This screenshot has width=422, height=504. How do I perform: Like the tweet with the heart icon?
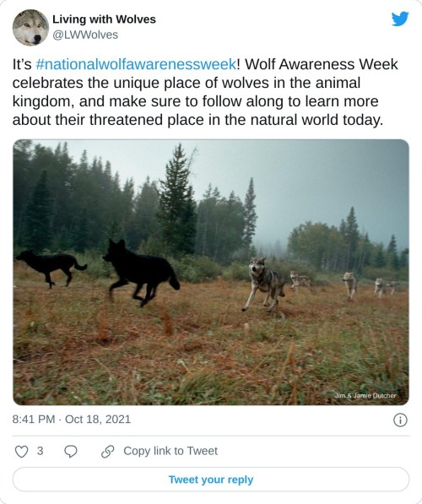tap(22, 452)
